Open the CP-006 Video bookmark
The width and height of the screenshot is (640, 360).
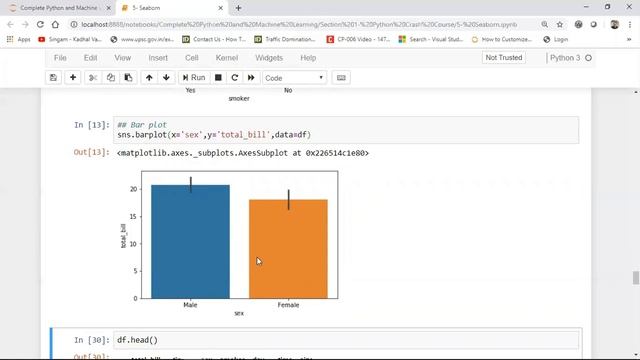point(358,39)
